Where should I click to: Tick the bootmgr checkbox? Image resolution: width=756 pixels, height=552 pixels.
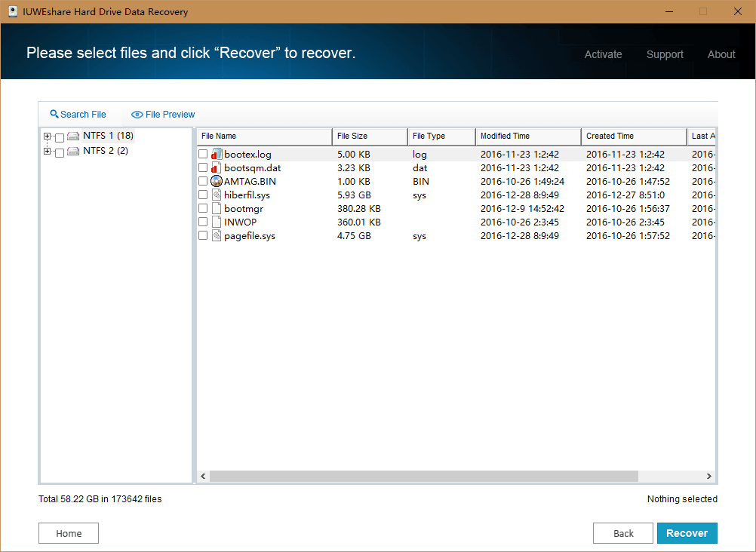coord(203,208)
